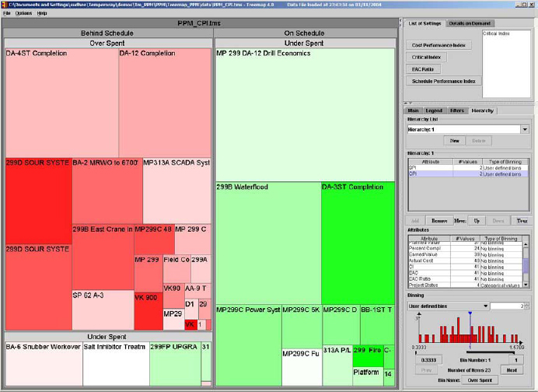
Task: Click the Add attribute button
Action: coord(415,221)
